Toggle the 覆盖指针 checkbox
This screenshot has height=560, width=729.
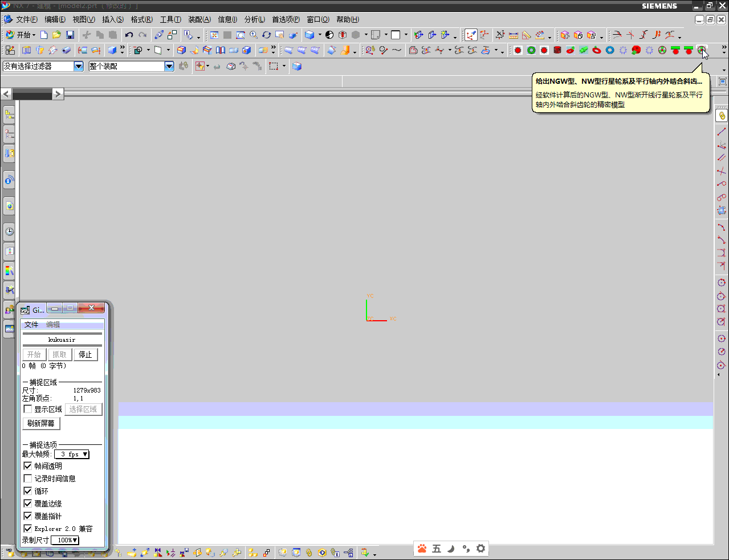(28, 516)
